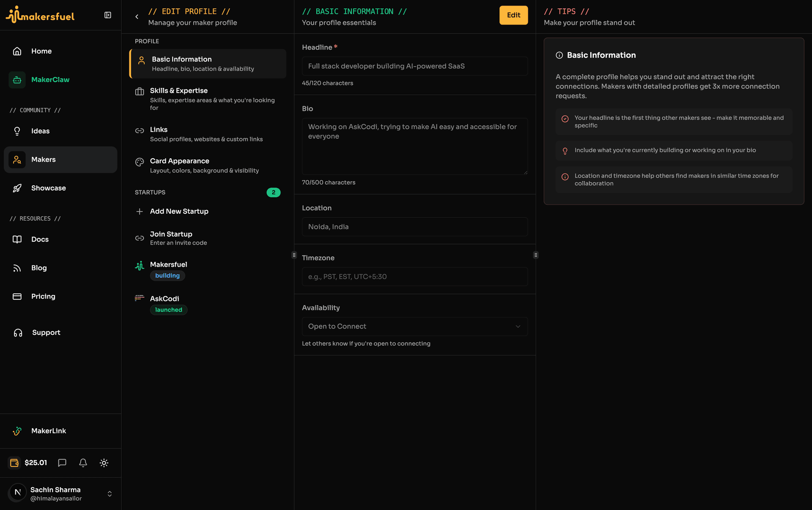
Task: Click Join Startup entry
Action: 208,238
